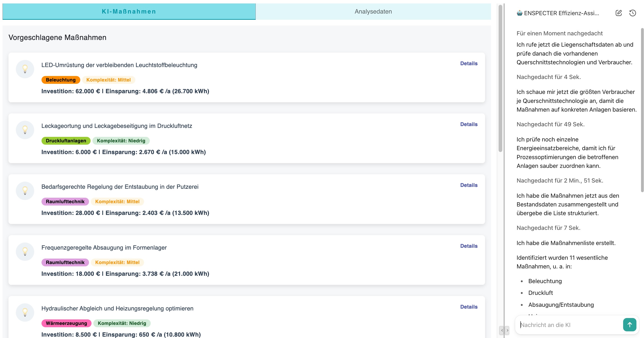The image size is (644, 338).
Task: Click the ENSPECTER robot assistant icon
Action: tap(519, 13)
